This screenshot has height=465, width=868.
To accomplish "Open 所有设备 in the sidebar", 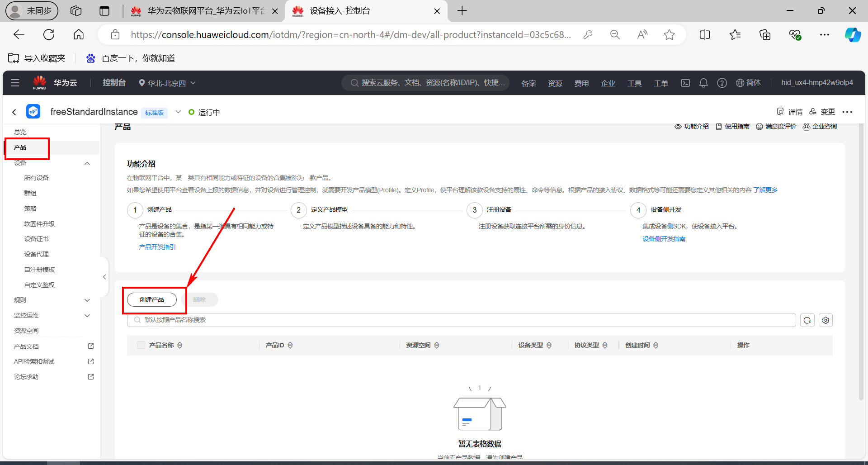I will tap(36, 178).
